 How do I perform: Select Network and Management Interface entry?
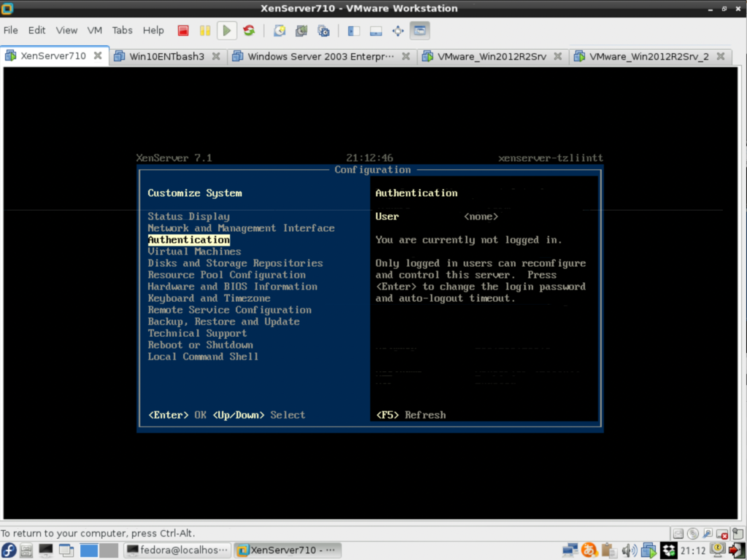tap(241, 228)
